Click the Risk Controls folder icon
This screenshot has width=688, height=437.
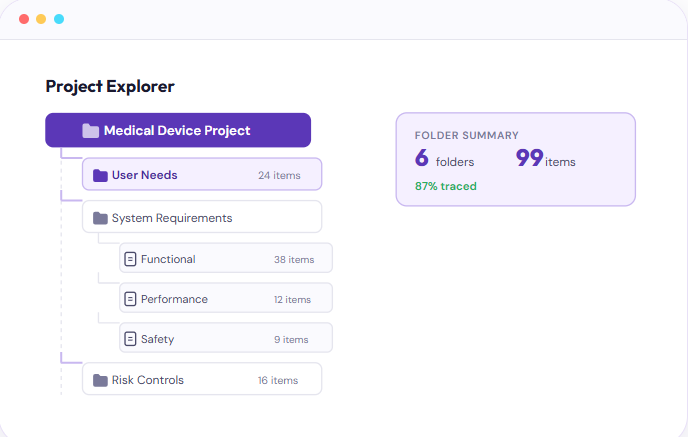pyautogui.click(x=100, y=380)
